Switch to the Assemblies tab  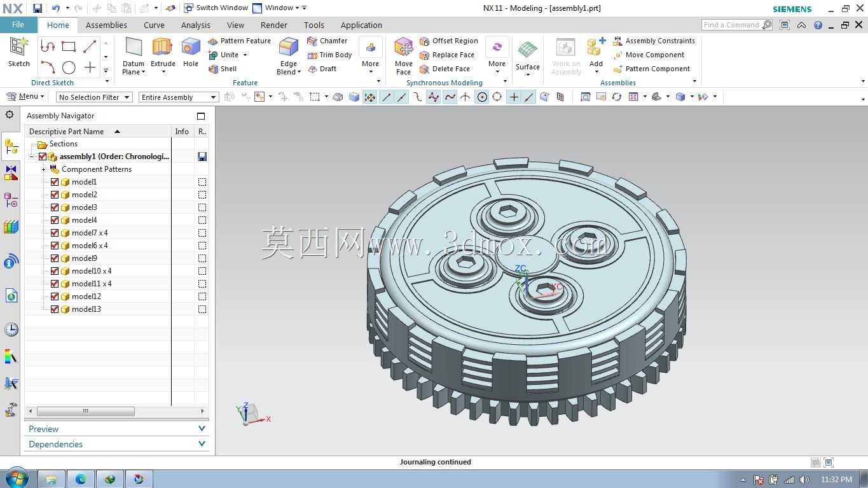(106, 25)
